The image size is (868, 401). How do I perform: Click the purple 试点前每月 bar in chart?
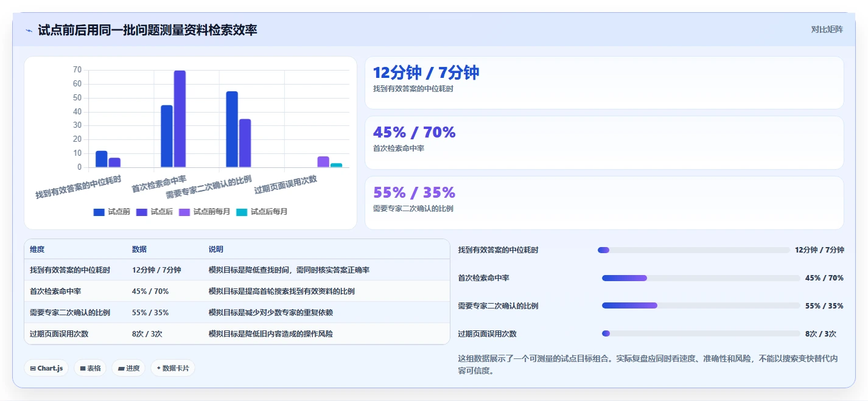click(323, 162)
